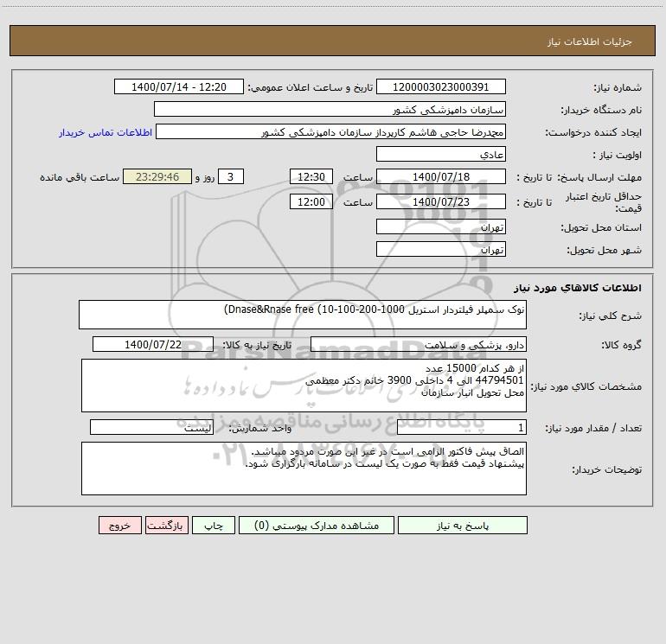The height and width of the screenshot is (644, 666).
Task: Click the بازگشت back button
Action: (x=166, y=525)
